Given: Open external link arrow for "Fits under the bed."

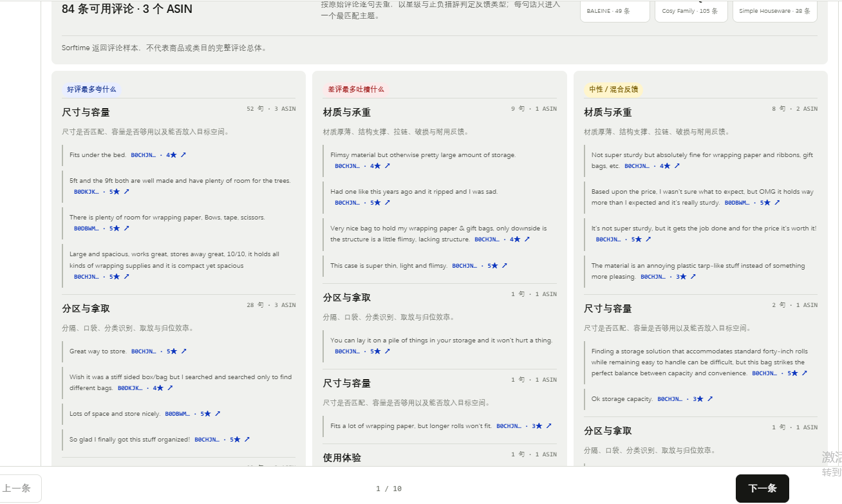Looking at the screenshot, I should [x=183, y=155].
